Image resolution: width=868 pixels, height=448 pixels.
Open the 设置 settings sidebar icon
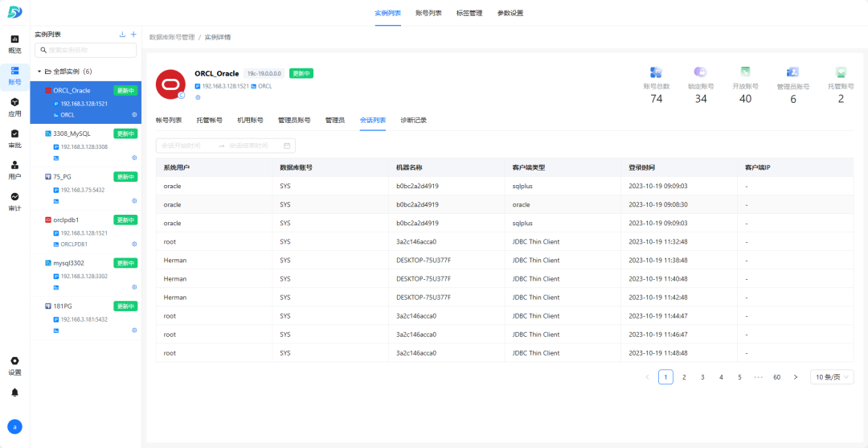(15, 366)
